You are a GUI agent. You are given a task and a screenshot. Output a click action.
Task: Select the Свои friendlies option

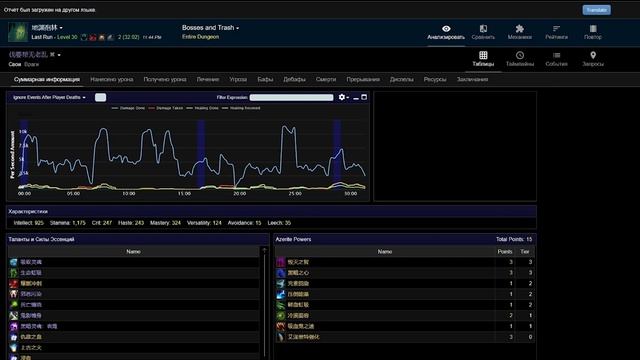pyautogui.click(x=14, y=64)
